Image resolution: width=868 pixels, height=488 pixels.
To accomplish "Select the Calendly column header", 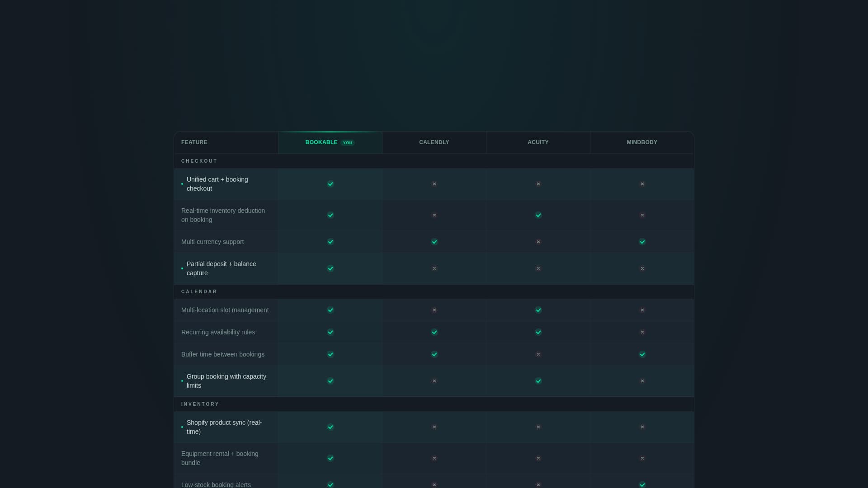I will pos(434,142).
